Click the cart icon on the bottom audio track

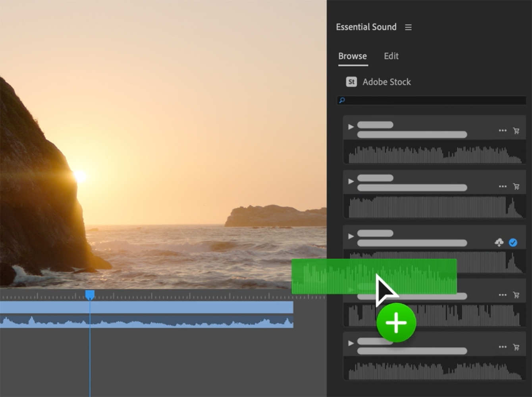coord(516,347)
